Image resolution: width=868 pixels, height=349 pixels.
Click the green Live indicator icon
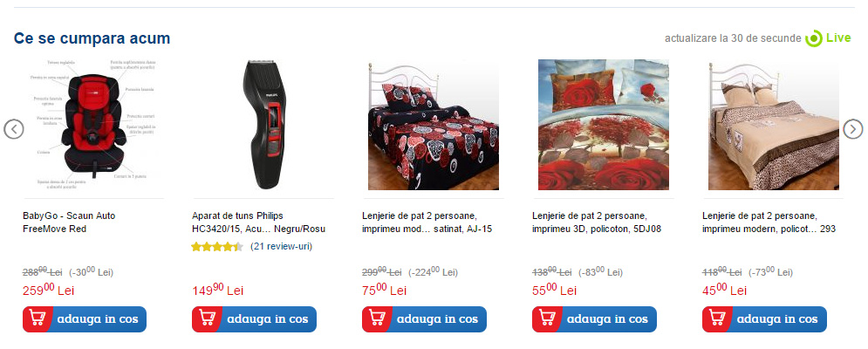pyautogui.click(x=814, y=38)
